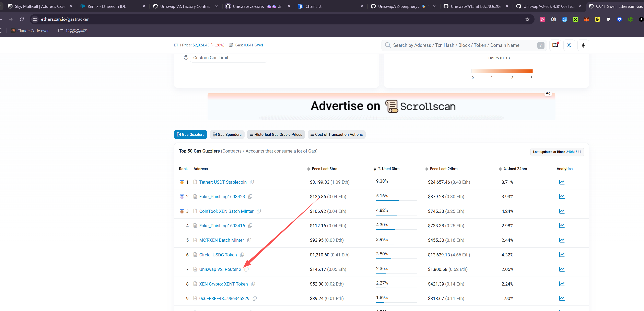644x311 pixels.
Task: Bookmark page with star icon
Action: pyautogui.click(x=527, y=19)
